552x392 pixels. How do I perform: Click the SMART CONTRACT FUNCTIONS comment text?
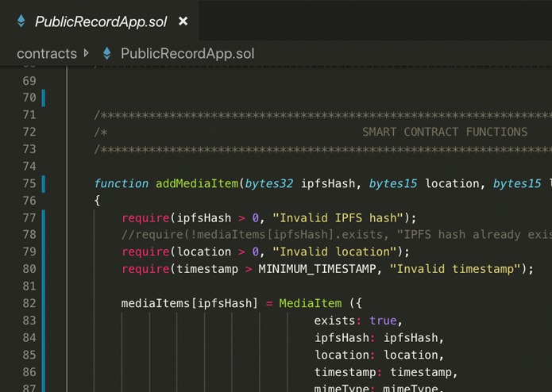coord(445,132)
